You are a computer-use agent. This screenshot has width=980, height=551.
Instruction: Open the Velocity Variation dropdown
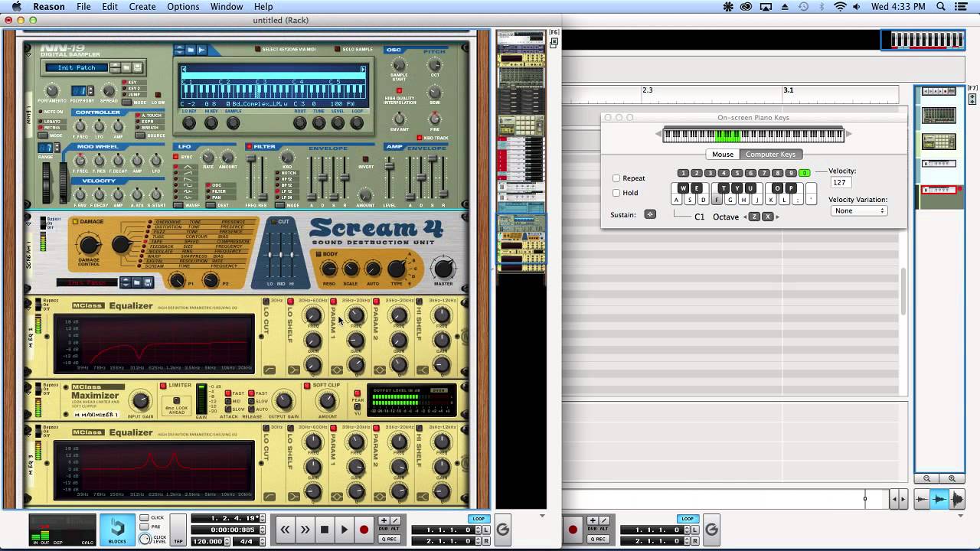(859, 210)
